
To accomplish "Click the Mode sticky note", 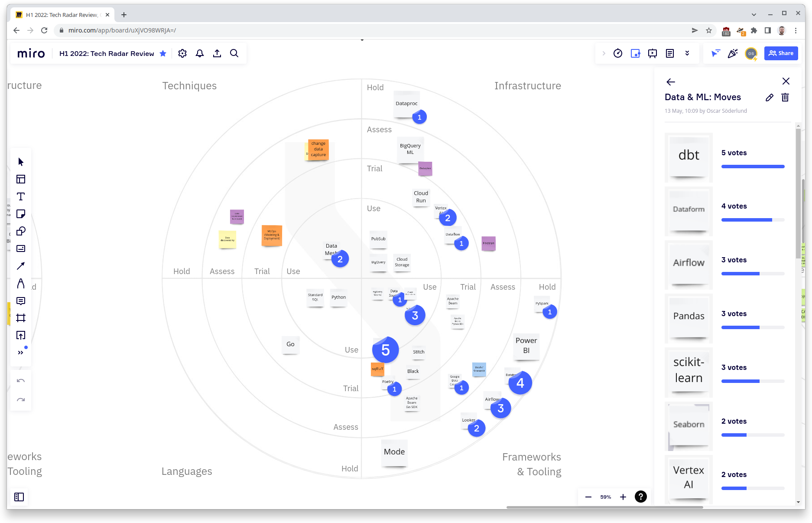I will point(394,452).
